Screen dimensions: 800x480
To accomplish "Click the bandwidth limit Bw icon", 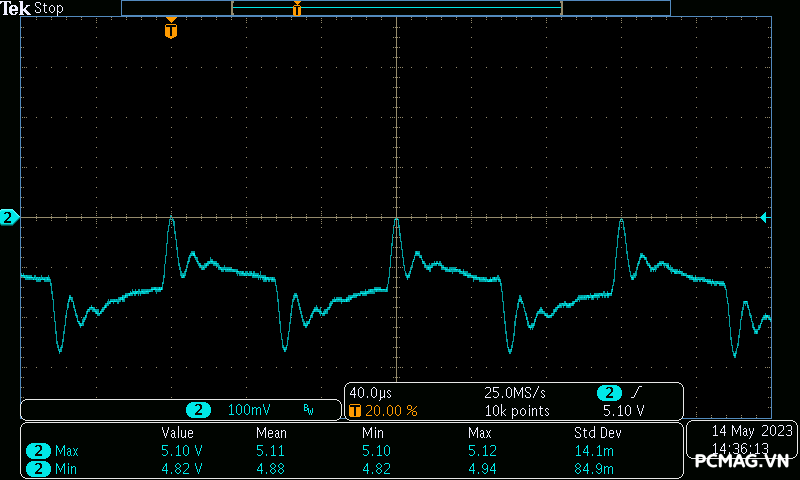I will [x=309, y=410].
